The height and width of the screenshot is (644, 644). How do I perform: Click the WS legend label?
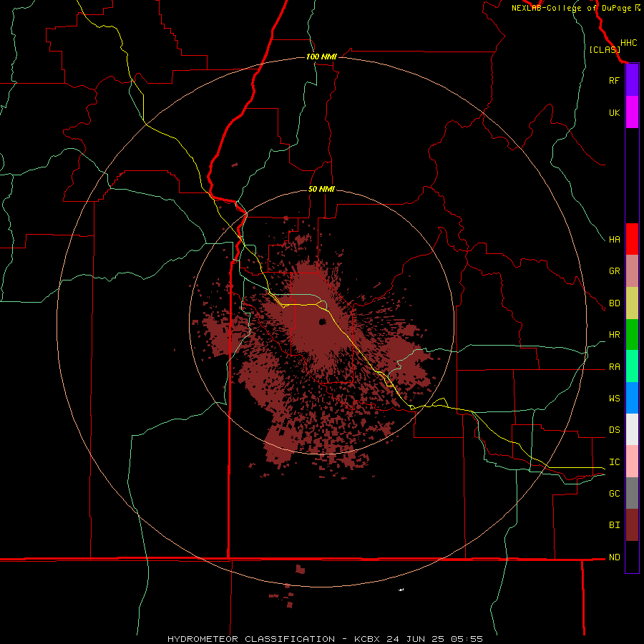(x=614, y=399)
